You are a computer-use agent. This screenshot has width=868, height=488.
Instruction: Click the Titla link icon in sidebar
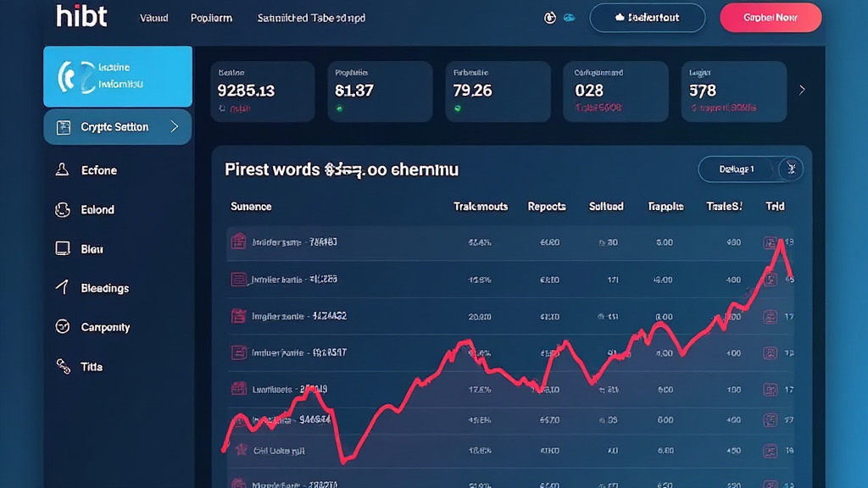click(62, 367)
